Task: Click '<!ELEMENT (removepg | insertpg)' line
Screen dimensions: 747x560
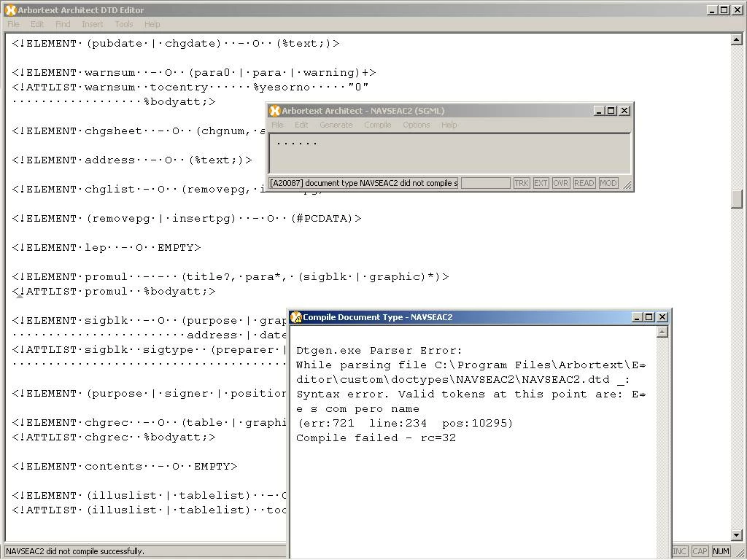Action: click(x=187, y=219)
